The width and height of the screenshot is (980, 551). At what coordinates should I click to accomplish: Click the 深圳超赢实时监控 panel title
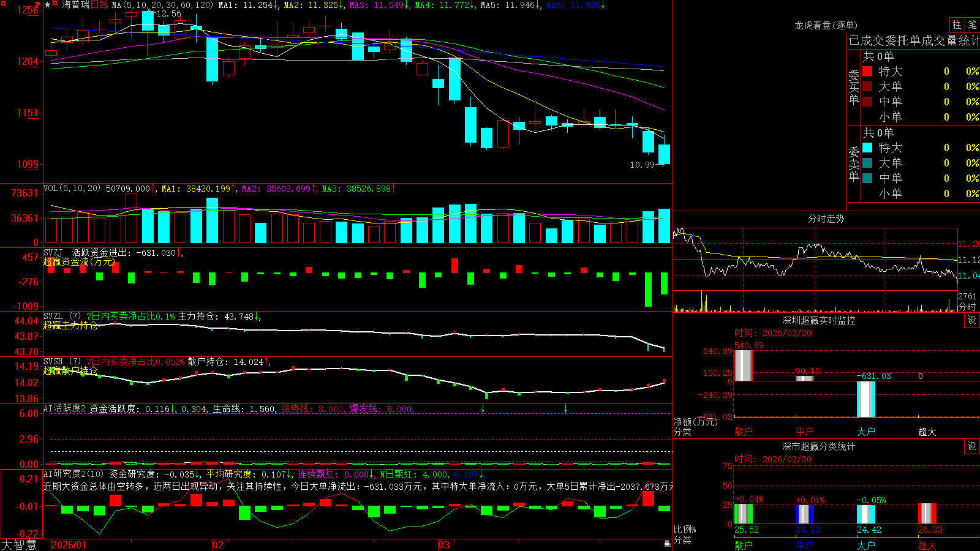(819, 320)
